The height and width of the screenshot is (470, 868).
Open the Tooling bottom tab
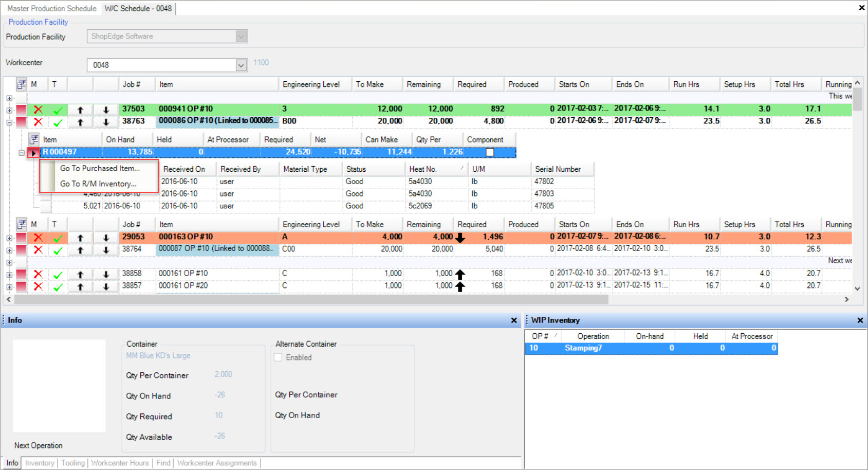(73, 463)
